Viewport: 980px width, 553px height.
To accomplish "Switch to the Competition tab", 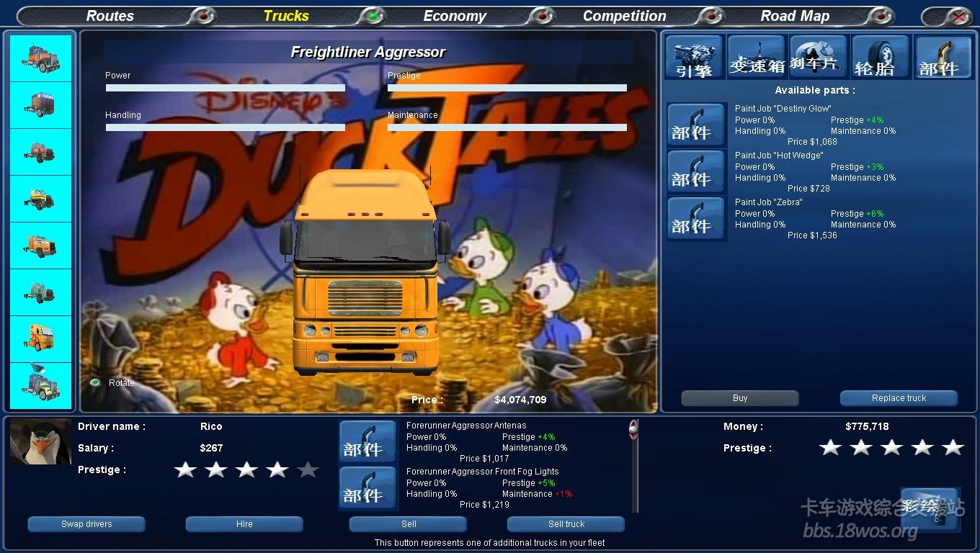I will tap(625, 16).
